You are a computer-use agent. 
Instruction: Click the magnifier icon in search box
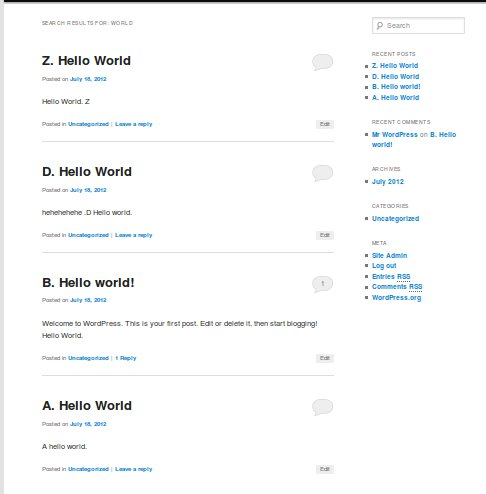click(x=380, y=26)
